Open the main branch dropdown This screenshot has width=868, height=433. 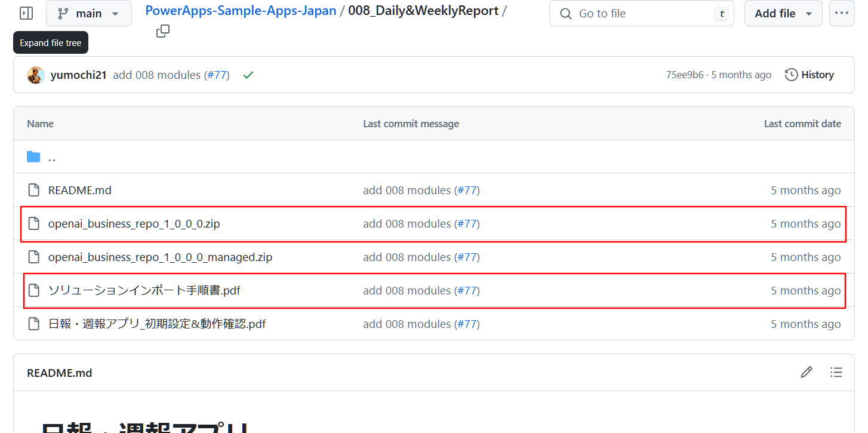click(89, 13)
